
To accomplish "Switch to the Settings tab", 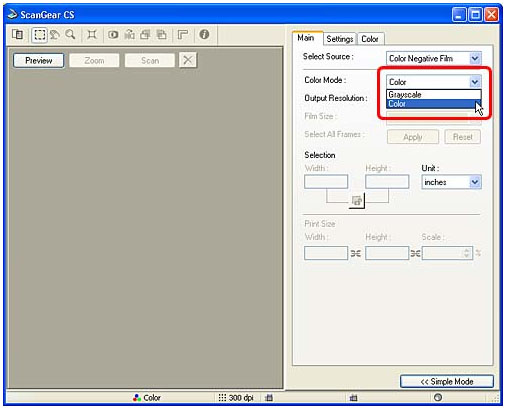I will (340, 39).
